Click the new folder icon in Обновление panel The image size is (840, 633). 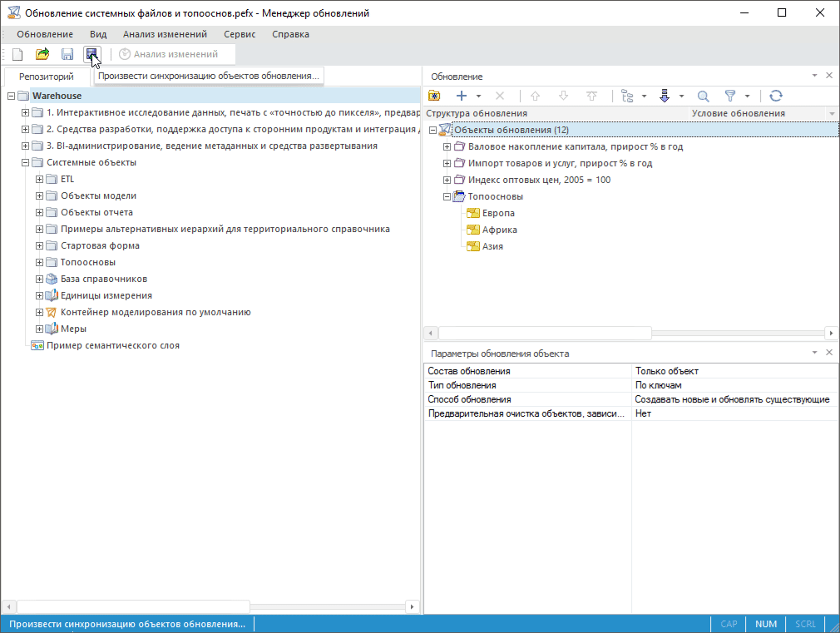coord(434,96)
